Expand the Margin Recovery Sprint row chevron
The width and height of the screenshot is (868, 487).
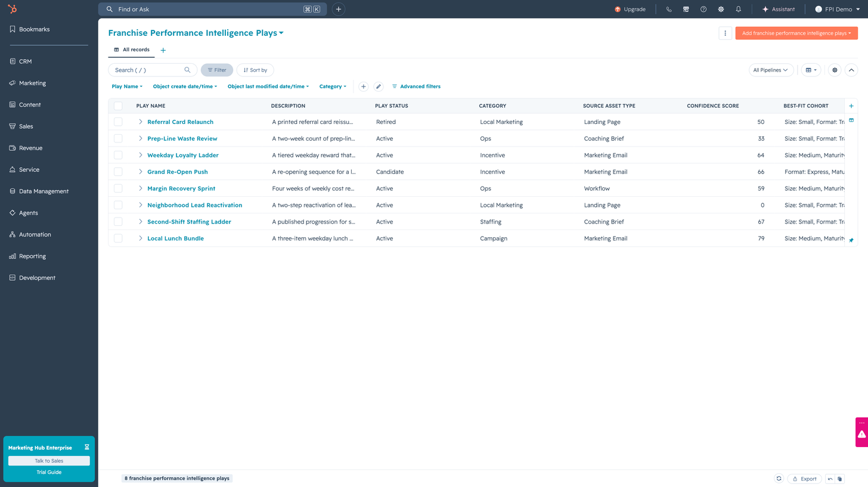141,188
